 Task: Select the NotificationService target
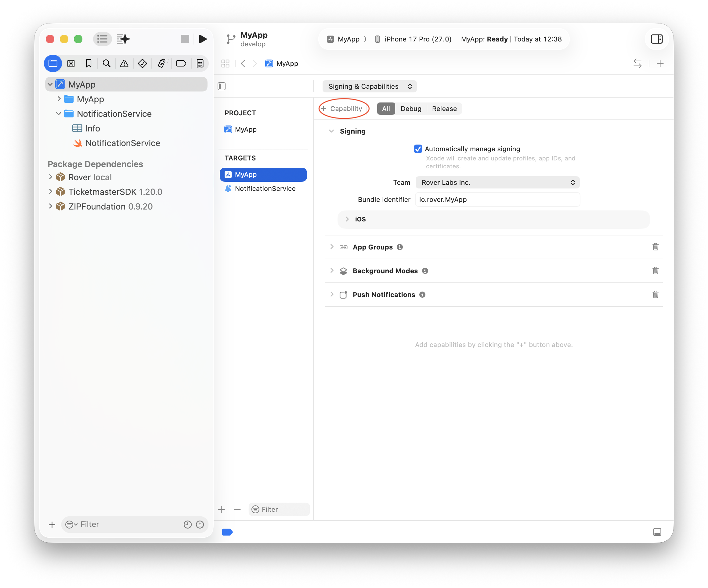[263, 189]
